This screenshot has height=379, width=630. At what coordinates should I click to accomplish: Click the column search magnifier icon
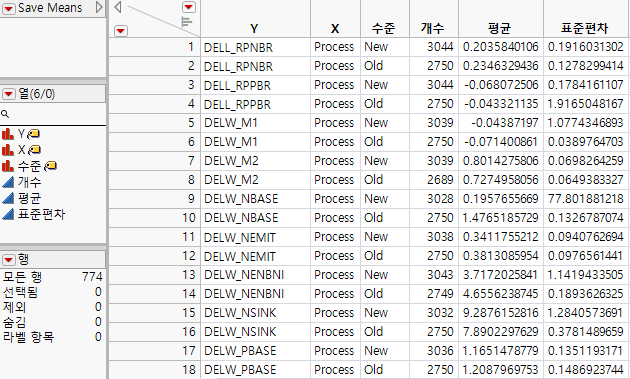point(5,114)
